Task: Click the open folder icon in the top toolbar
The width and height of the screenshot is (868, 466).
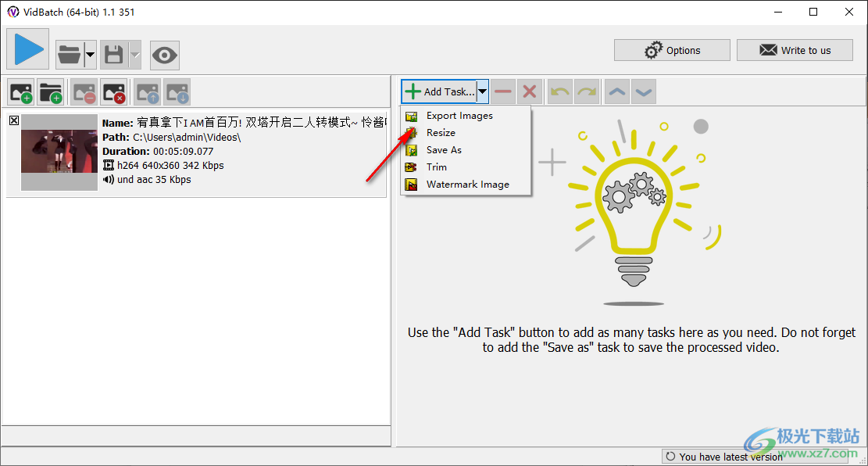Action: coord(69,55)
